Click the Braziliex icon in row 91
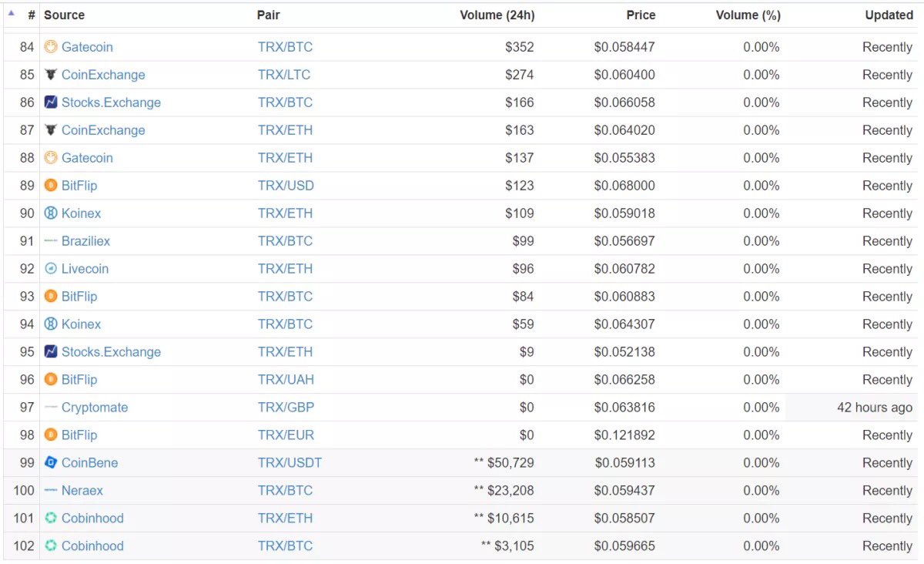 click(x=51, y=241)
